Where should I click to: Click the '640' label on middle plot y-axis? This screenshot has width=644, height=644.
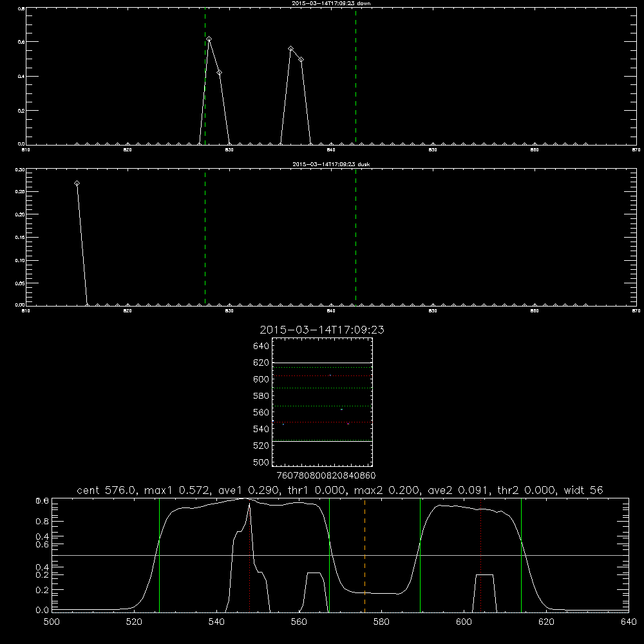coord(261,346)
